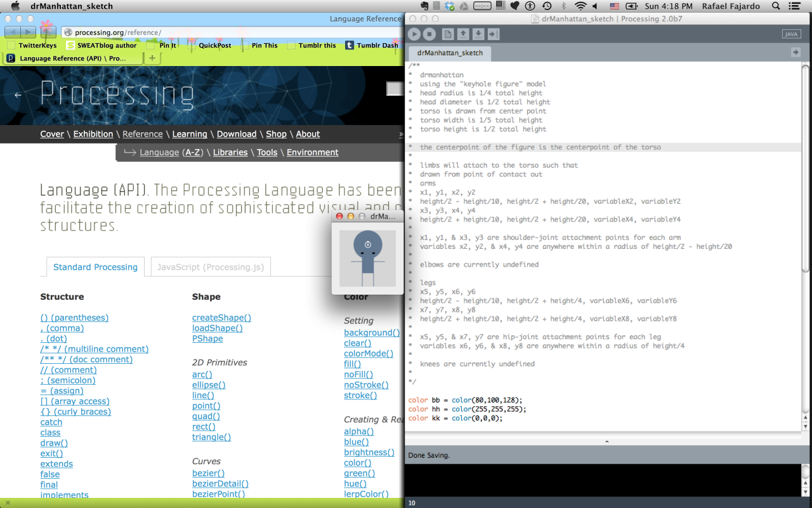The width and height of the screenshot is (812, 508).
Task: Click the New sketch toolbar icon
Action: 448,34
